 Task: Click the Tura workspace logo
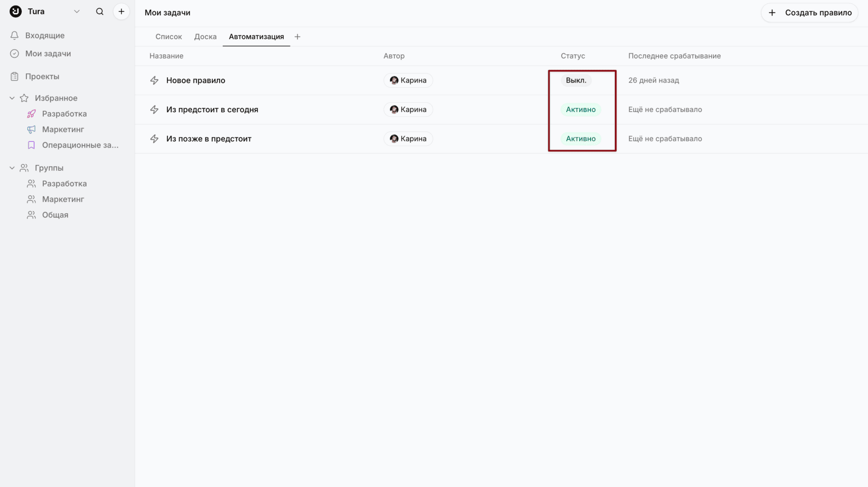(16, 11)
